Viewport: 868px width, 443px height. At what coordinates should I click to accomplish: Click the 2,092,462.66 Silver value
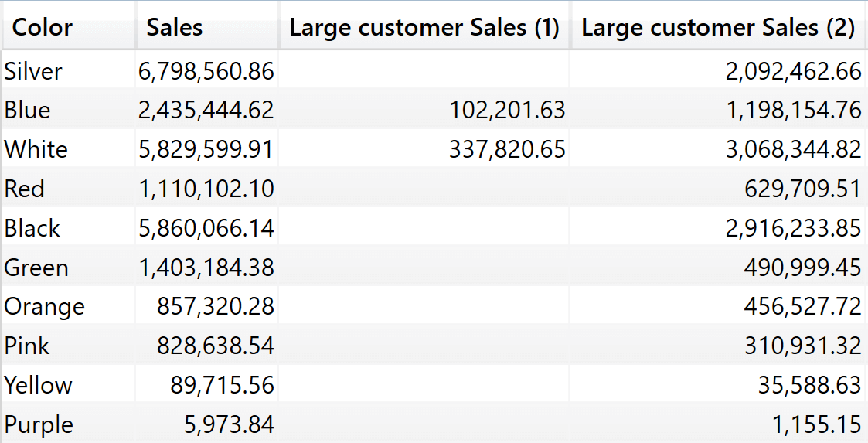pyautogui.click(x=793, y=71)
